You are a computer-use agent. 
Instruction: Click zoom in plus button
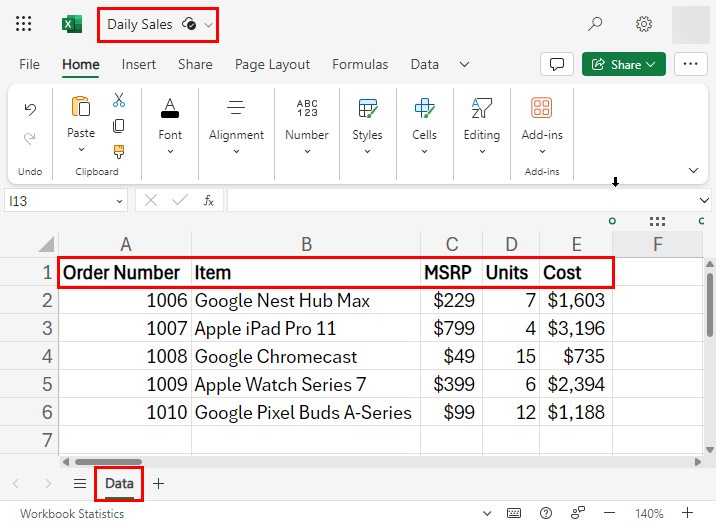coord(687,513)
